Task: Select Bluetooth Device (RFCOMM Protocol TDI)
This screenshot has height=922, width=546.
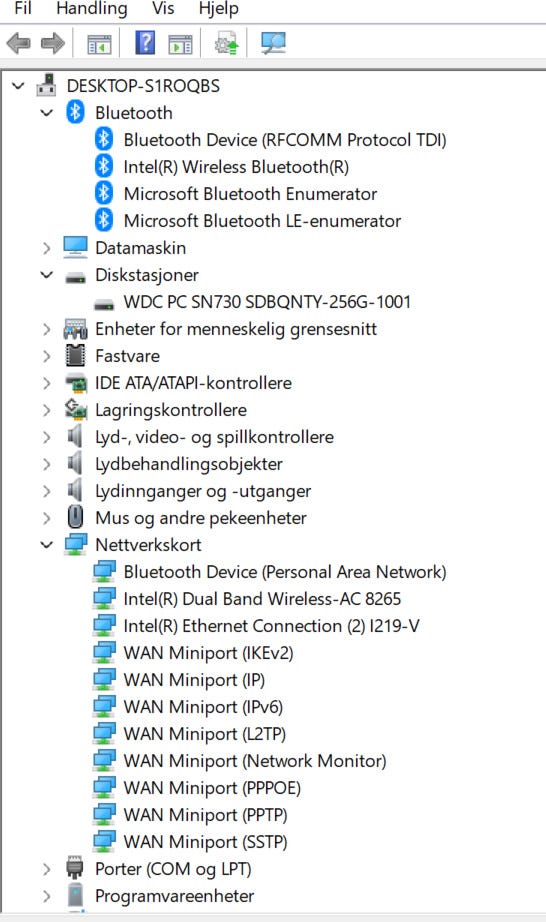Action: 284,140
